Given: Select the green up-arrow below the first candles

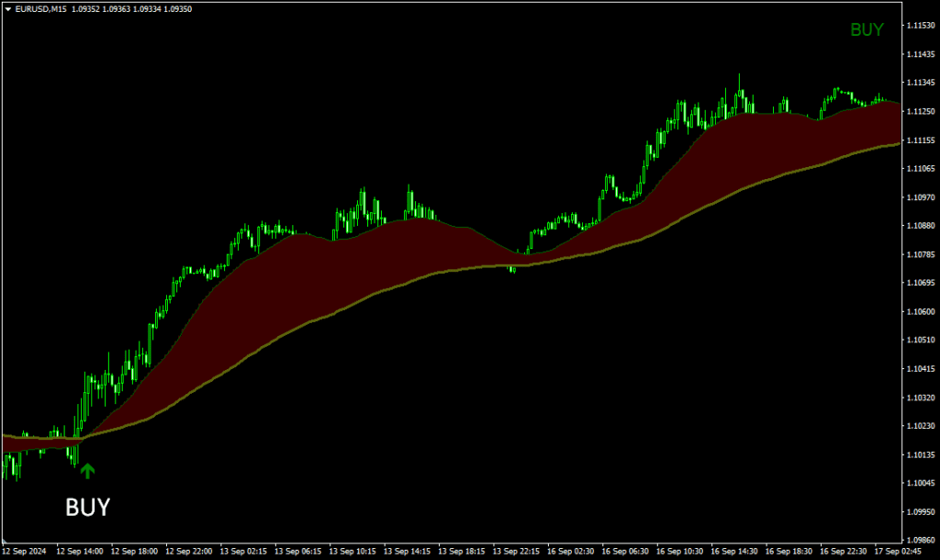Looking at the screenshot, I should click(x=88, y=470).
